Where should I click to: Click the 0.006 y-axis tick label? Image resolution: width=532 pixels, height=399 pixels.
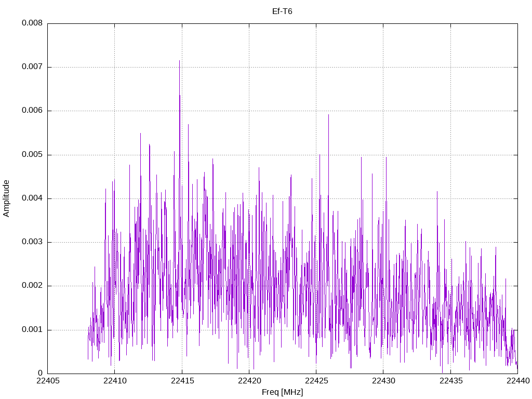click(32, 110)
